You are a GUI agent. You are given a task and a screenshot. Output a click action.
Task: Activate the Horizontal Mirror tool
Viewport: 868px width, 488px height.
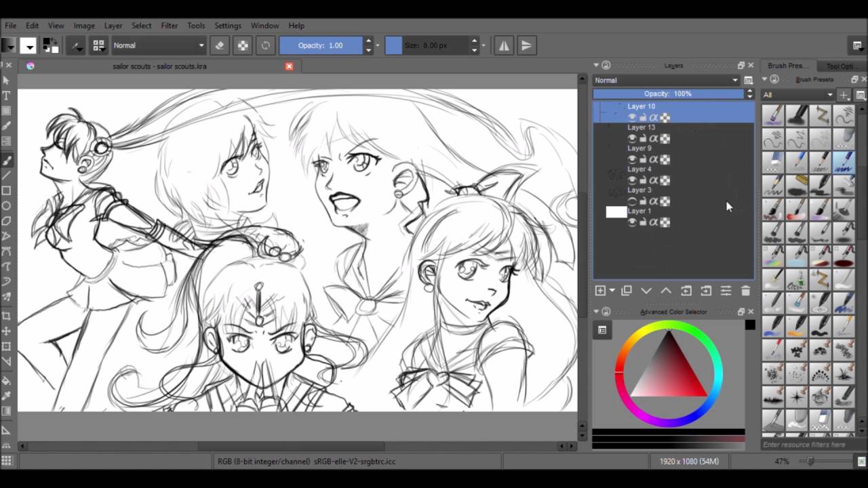click(x=504, y=45)
